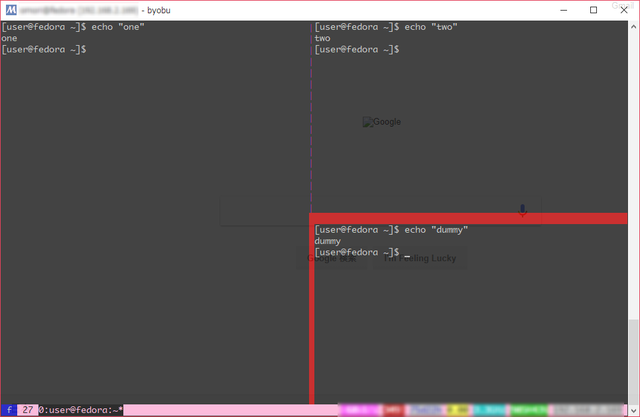
Task: Click the echo "one" command line
Action: (x=73, y=27)
